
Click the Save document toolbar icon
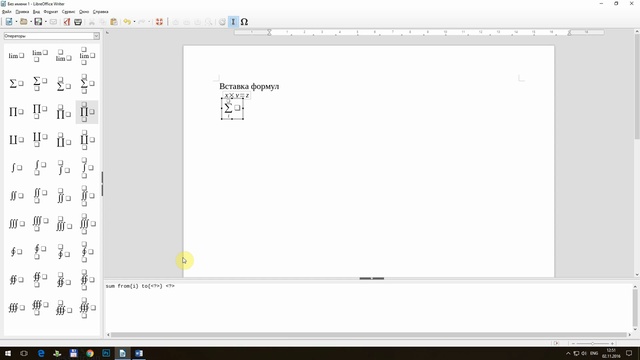tap(38, 22)
